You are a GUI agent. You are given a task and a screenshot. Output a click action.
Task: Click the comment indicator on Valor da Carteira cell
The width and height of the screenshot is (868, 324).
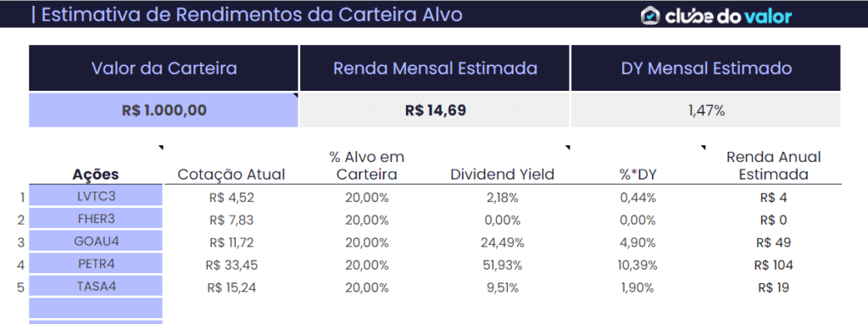[x=295, y=96]
